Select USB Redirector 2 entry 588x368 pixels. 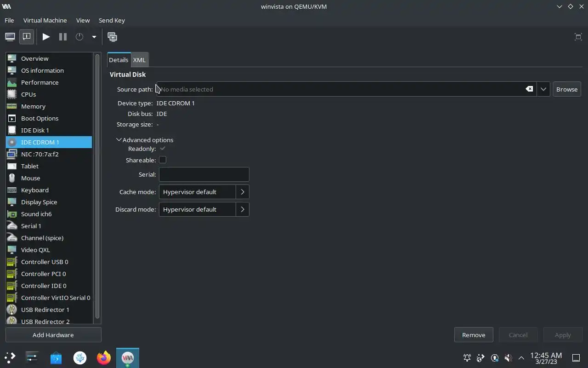(49, 321)
